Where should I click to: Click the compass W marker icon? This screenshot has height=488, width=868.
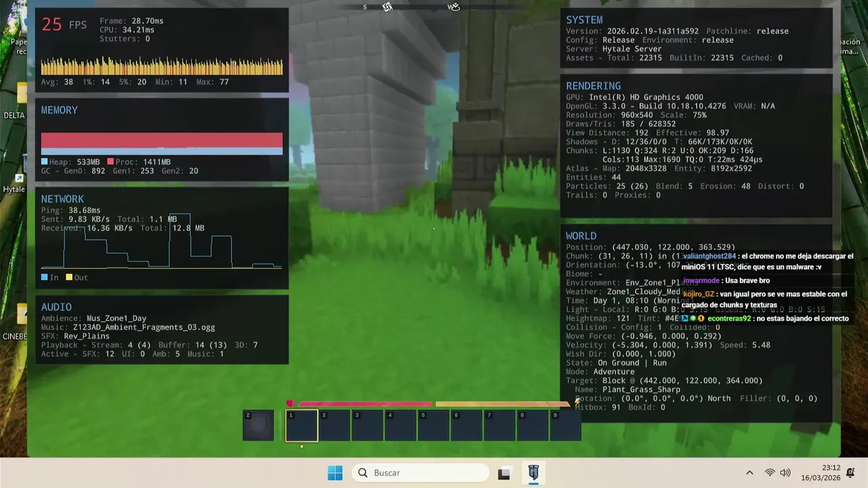[454, 7]
